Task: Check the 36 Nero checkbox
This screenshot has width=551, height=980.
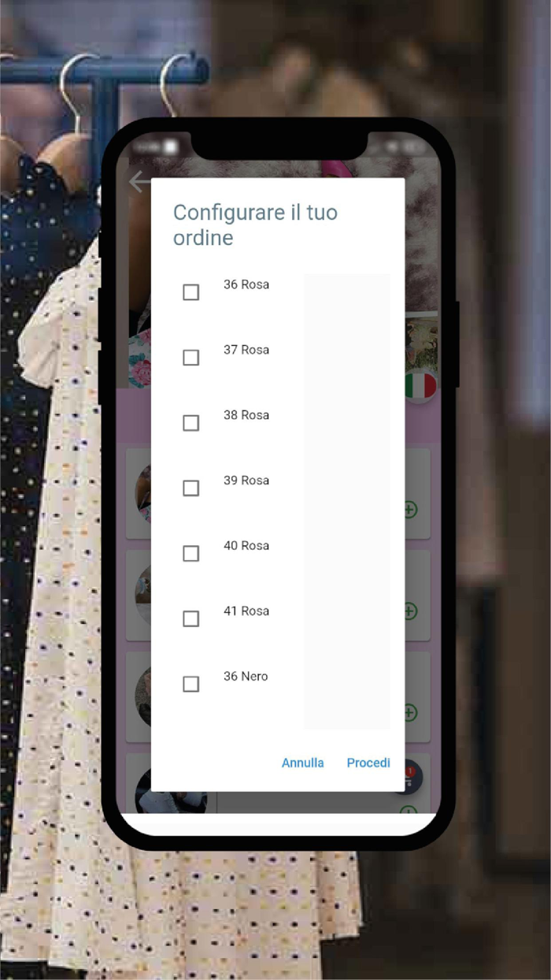Action: (190, 685)
